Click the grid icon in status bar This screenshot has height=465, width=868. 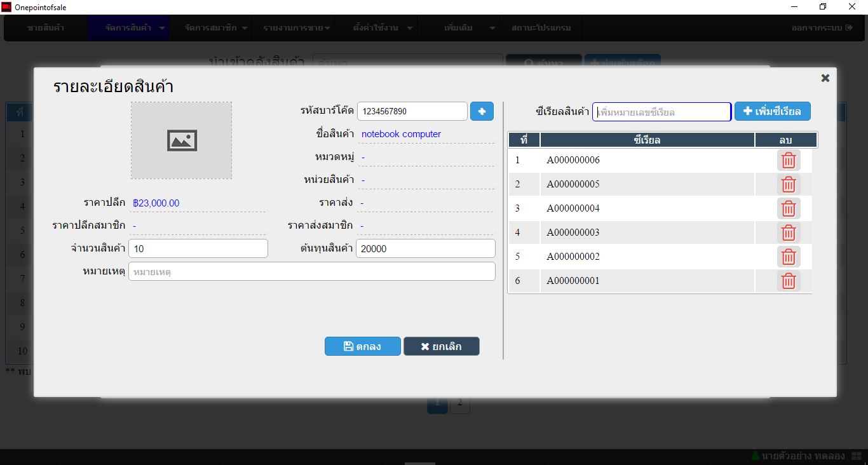(856, 456)
